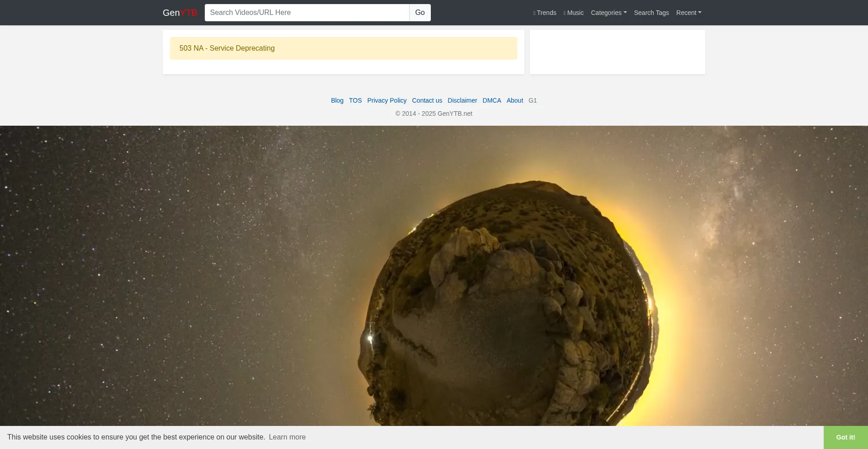
Task: Open the TOS link
Action: click(x=355, y=100)
